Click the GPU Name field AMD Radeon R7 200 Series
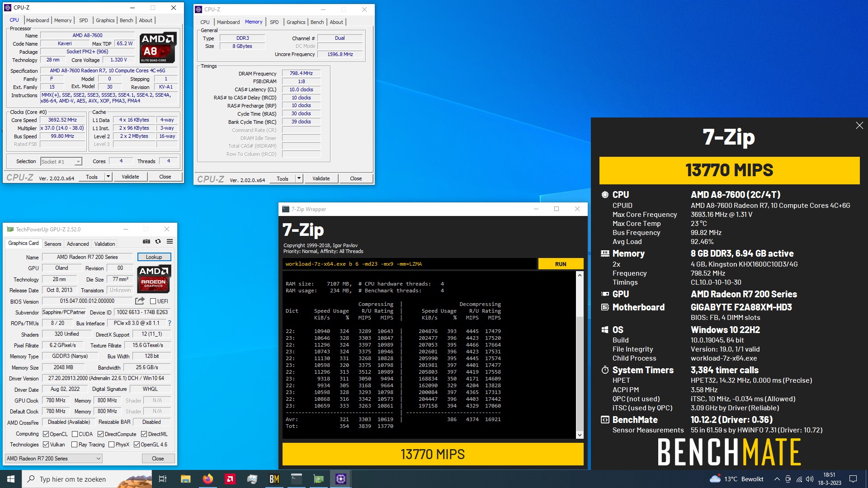868x488 pixels. click(x=88, y=257)
